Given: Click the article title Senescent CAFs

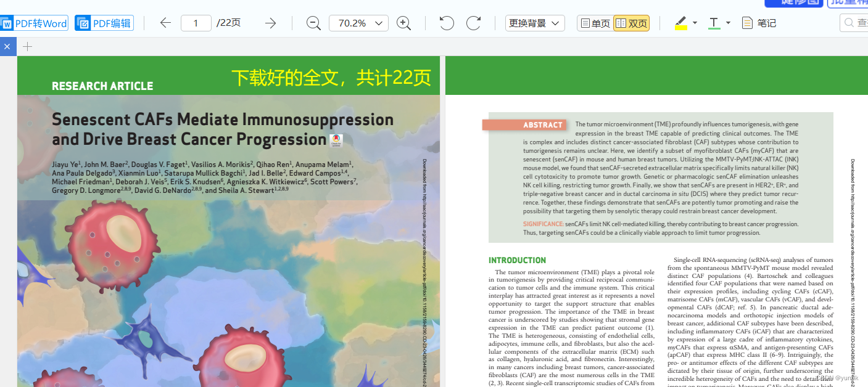Looking at the screenshot, I should click(x=223, y=129).
